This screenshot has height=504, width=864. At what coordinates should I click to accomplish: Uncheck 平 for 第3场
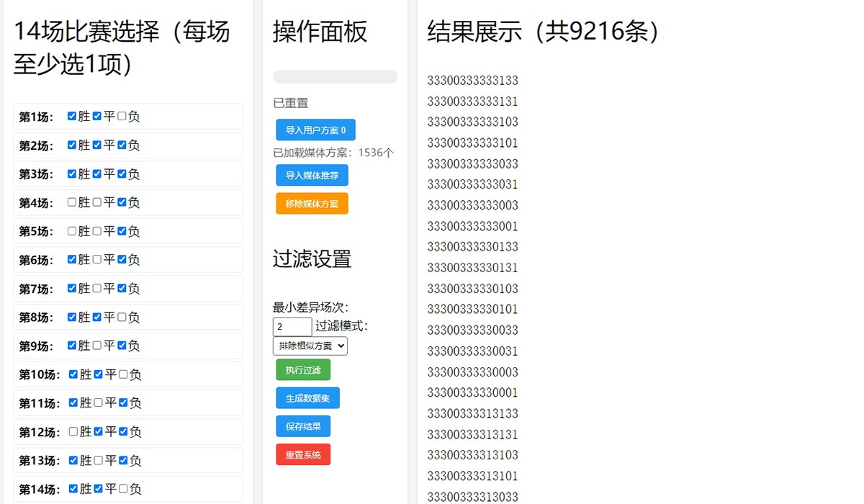click(x=97, y=174)
